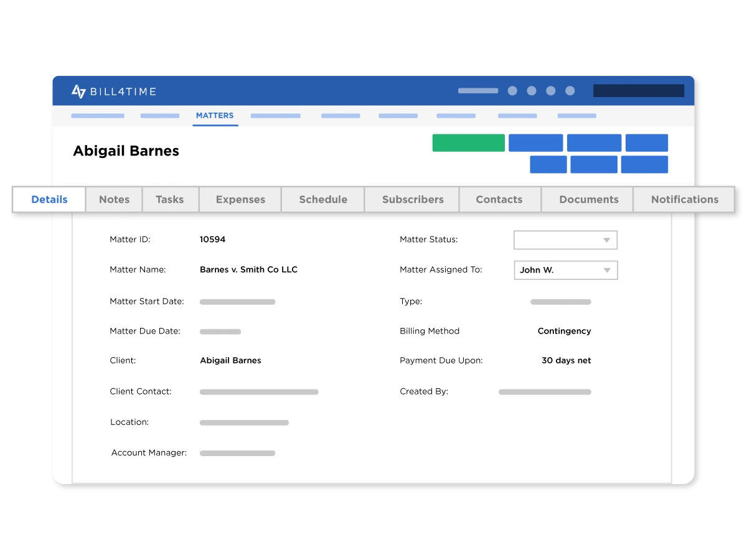Open the Matters navigation menu
The height and width of the screenshot is (560, 747).
(215, 116)
